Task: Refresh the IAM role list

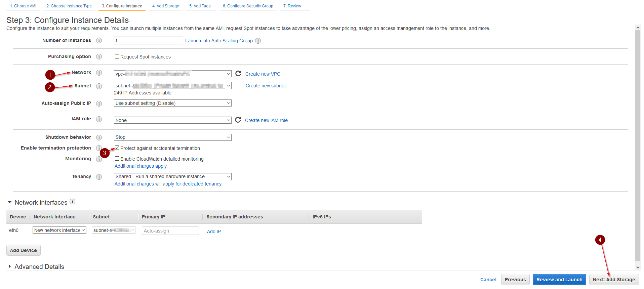Action: coord(238,120)
